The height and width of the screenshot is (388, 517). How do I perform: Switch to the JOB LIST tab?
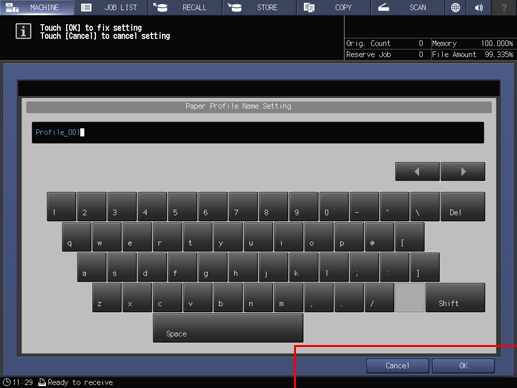pos(111,7)
